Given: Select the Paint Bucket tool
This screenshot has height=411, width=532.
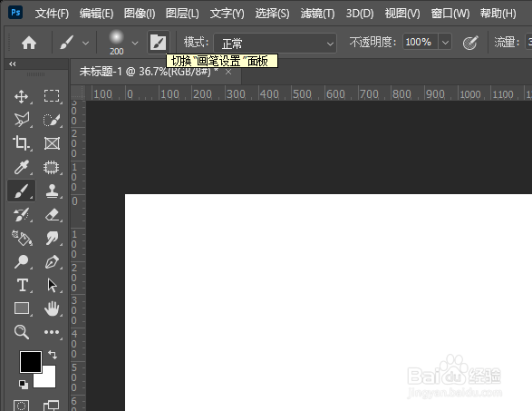Looking at the screenshot, I should 22,238.
